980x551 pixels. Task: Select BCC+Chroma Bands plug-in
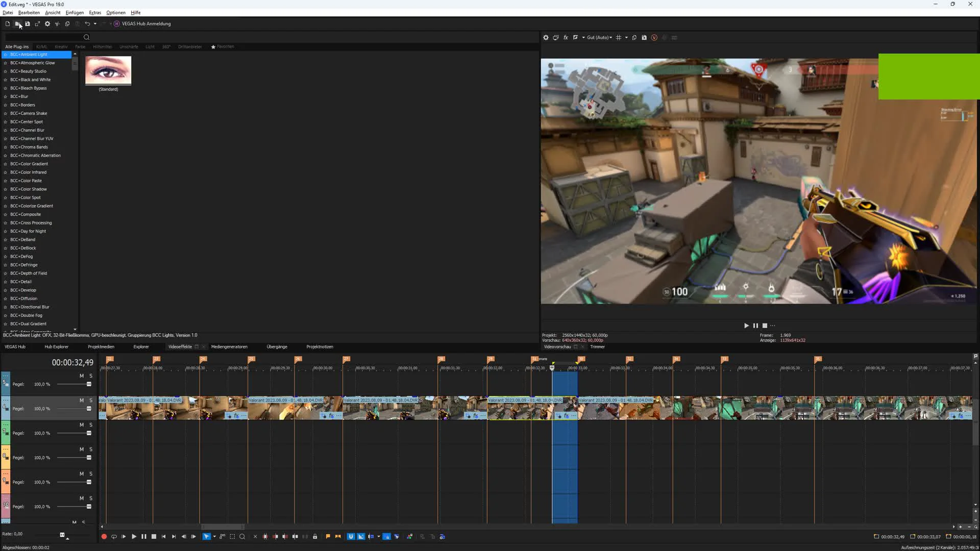point(29,147)
